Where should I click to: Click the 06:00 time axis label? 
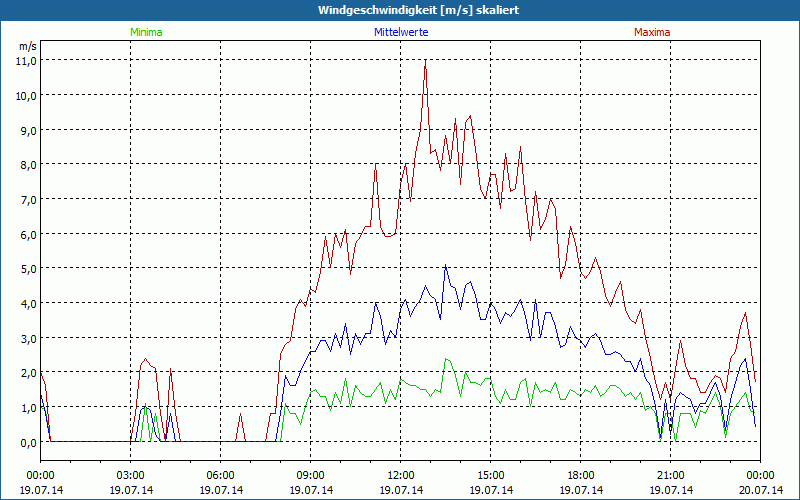point(220,476)
